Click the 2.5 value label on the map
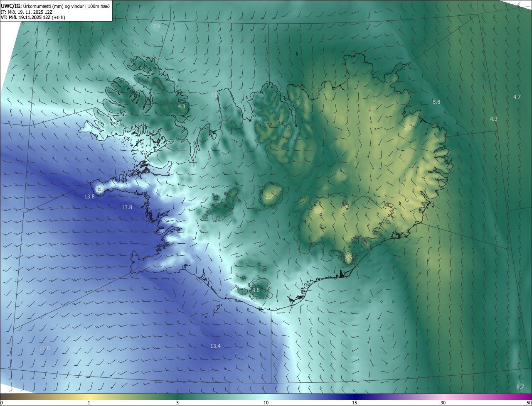The image size is (532, 406). (348, 257)
